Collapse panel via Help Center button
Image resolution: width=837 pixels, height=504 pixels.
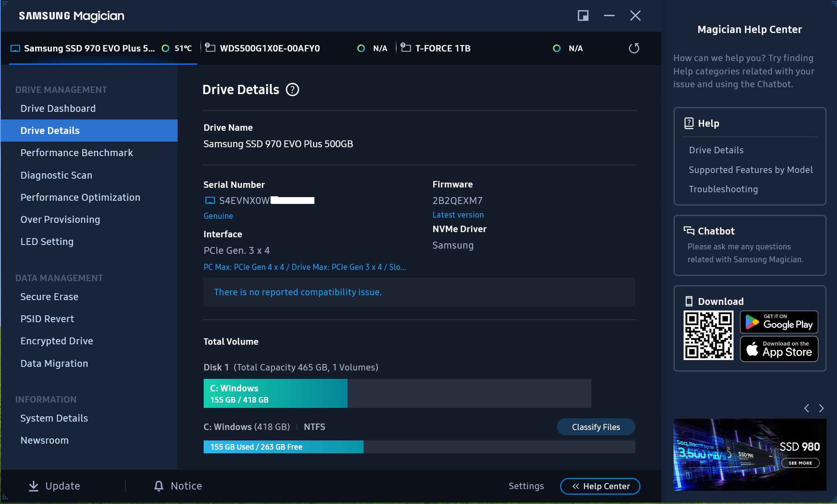click(600, 486)
